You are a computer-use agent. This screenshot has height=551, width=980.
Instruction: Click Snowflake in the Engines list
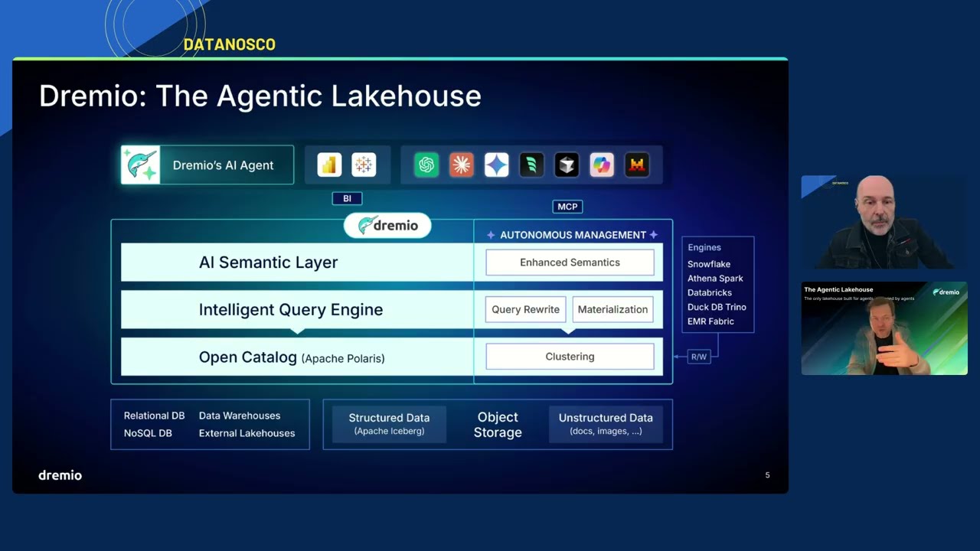tap(709, 264)
